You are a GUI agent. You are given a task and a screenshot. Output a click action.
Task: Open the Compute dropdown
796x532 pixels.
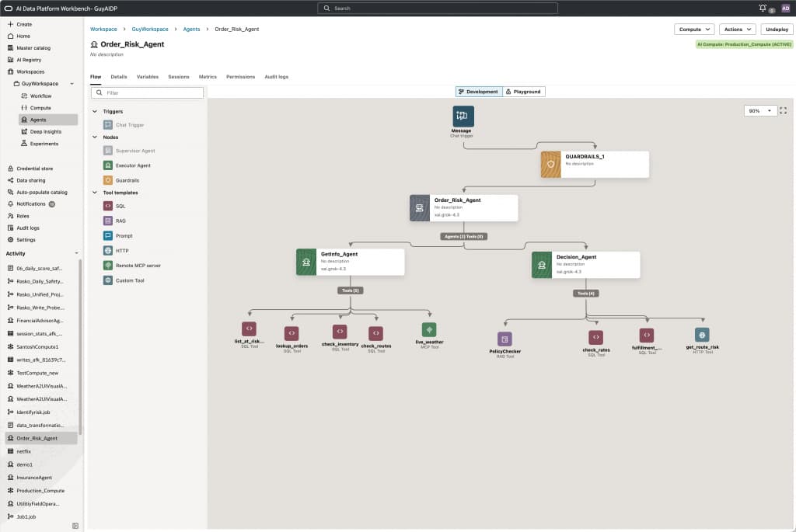pos(694,30)
